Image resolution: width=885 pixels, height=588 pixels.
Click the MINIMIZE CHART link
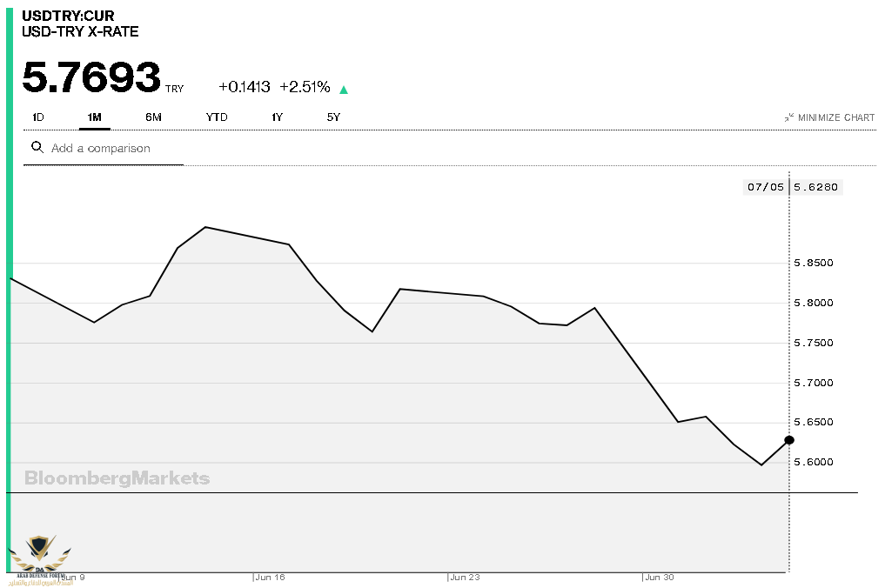[836, 117]
